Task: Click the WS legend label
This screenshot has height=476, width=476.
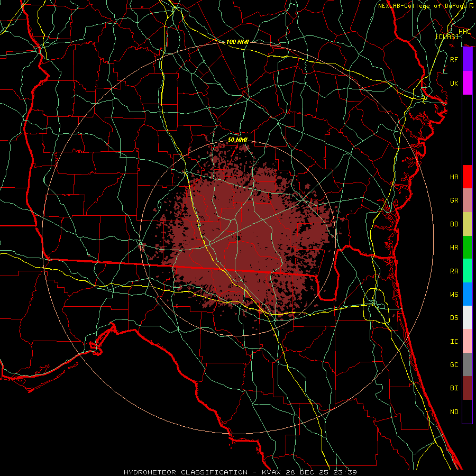Action: 454,295
